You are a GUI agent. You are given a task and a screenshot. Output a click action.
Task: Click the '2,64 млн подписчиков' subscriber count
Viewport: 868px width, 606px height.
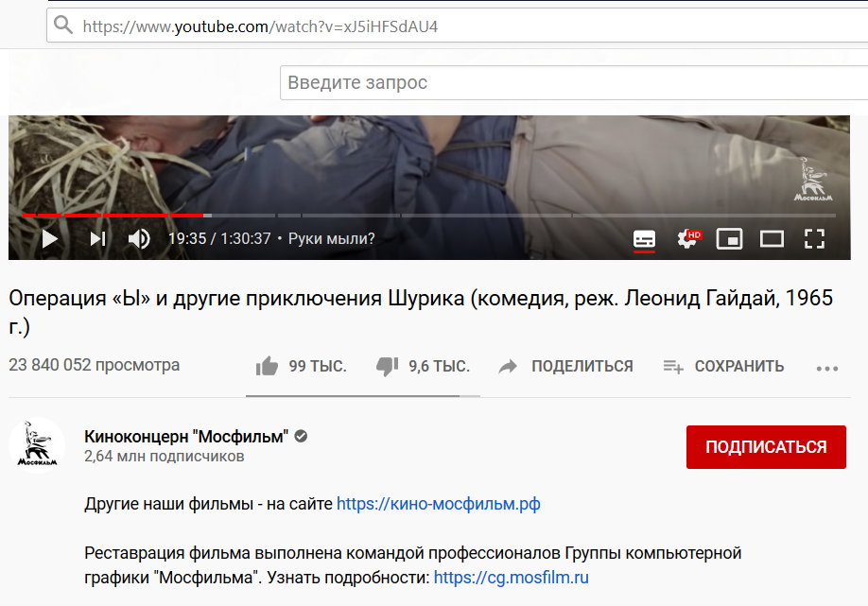(164, 457)
